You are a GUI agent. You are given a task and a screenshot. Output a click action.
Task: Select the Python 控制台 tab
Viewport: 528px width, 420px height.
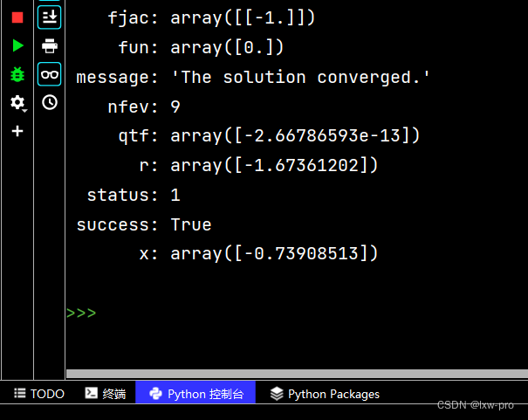click(x=195, y=393)
